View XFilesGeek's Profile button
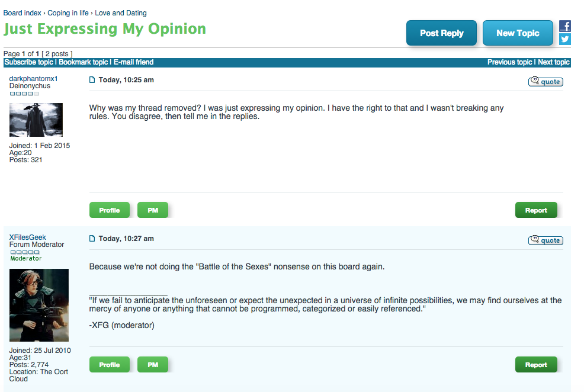The image size is (584, 392). [x=110, y=364]
